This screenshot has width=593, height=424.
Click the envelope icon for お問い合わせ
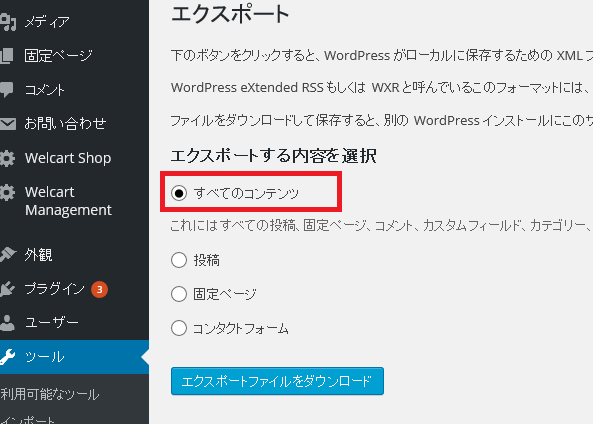(x=8, y=124)
